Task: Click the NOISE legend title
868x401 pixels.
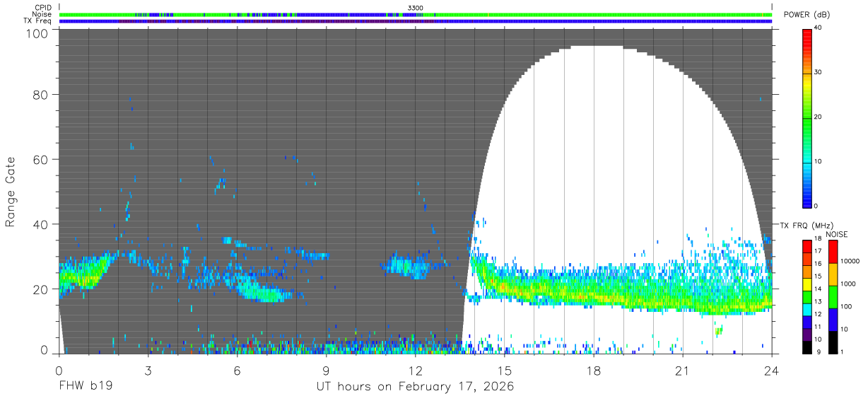Action: click(x=837, y=234)
